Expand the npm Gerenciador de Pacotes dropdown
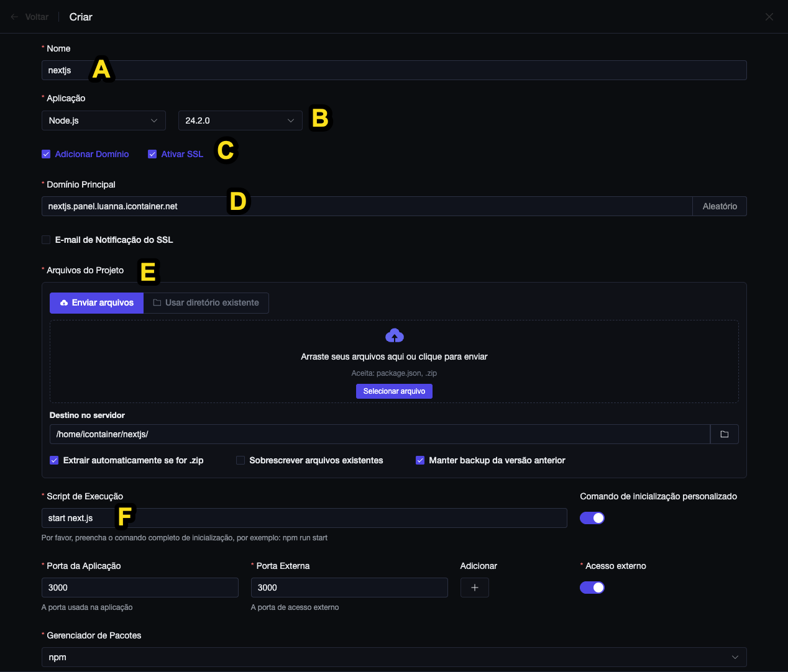788x672 pixels. point(394,657)
